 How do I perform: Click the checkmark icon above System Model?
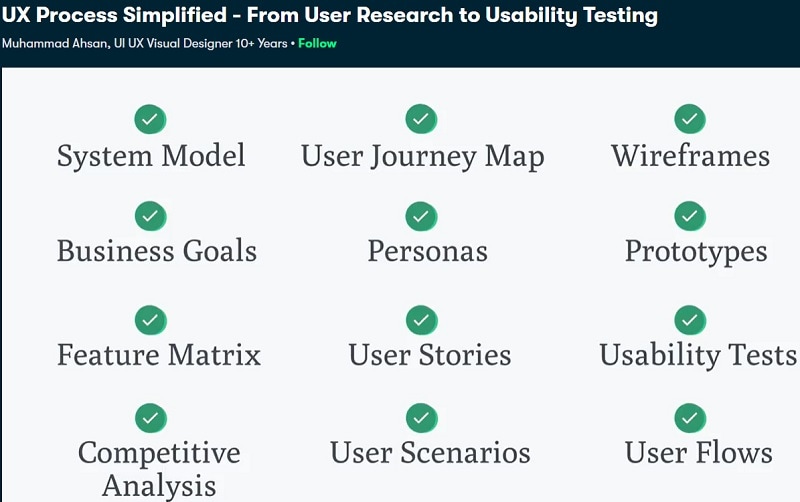point(150,119)
